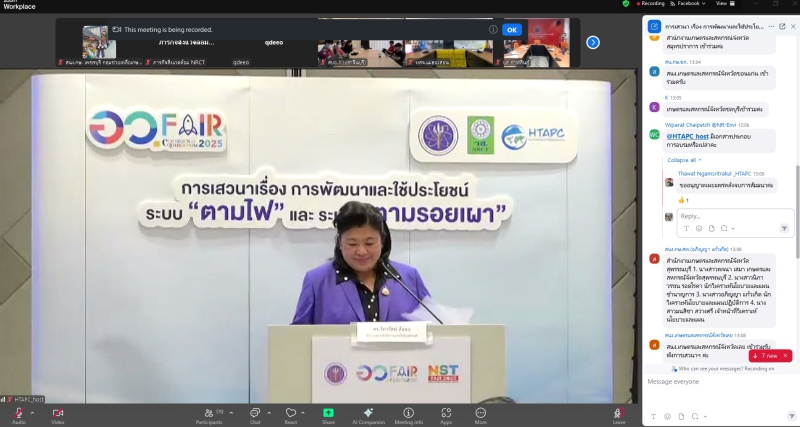The image size is (800, 427).
Task: Open emoji picker in reply box
Action: (x=699, y=229)
